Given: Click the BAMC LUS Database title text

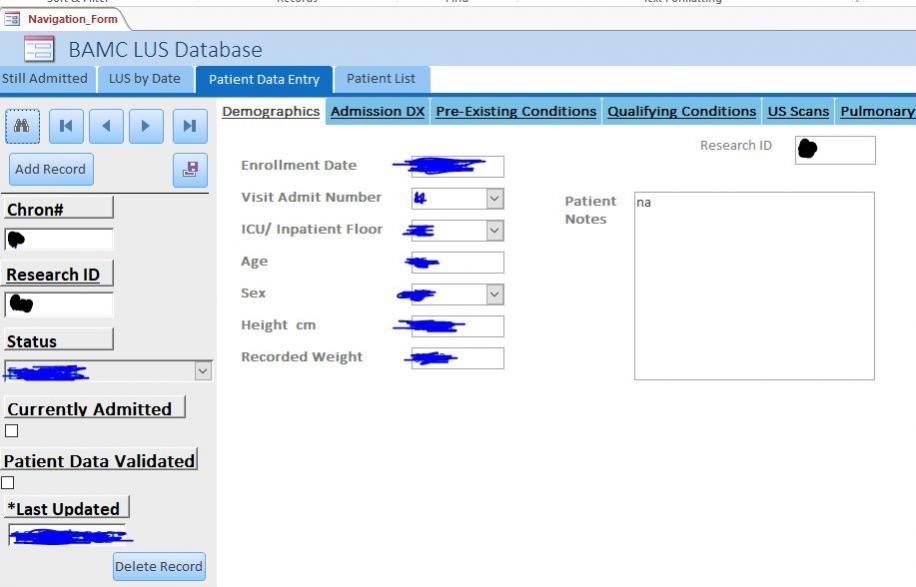Looking at the screenshot, I should pos(165,50).
